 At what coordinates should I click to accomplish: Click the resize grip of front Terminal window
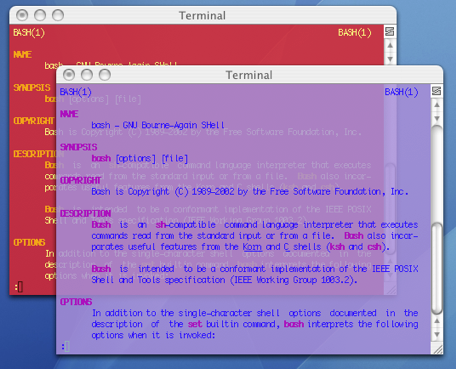tap(437, 349)
